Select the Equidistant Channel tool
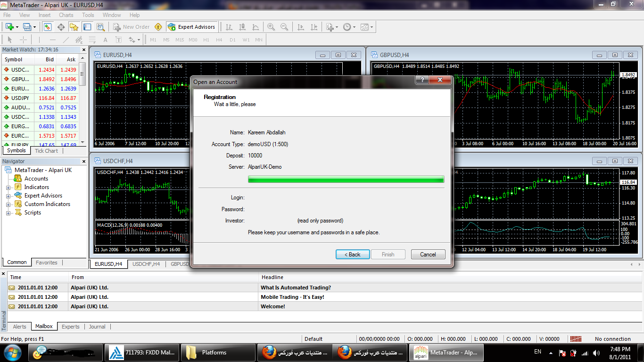644x362 pixels. (79, 40)
